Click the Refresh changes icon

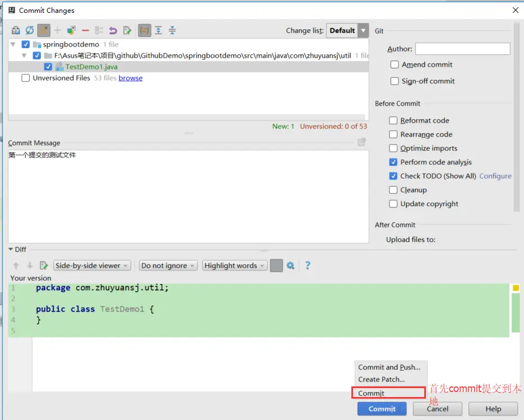point(30,30)
